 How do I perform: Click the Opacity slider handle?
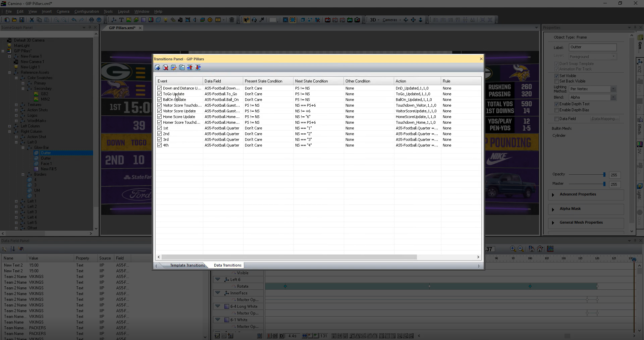[x=604, y=174]
